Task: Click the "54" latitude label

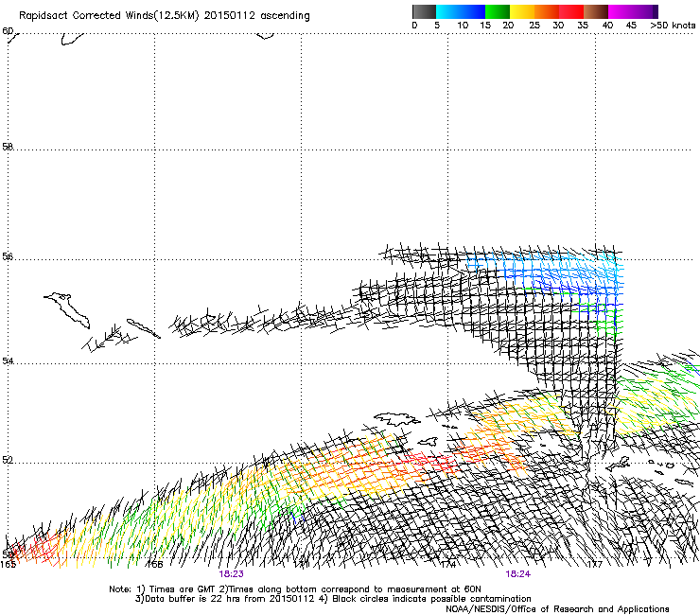Action: click(8, 360)
